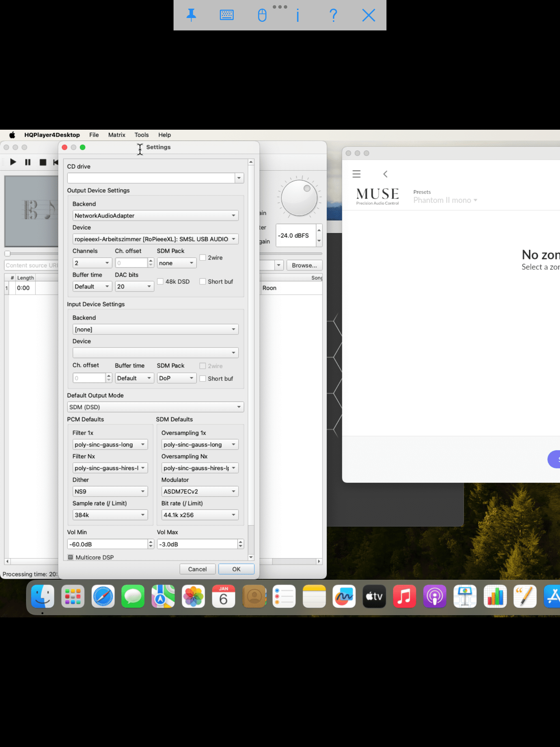Open the hamburger menu in MUSE window
Screen dimensions: 560x747
point(356,174)
